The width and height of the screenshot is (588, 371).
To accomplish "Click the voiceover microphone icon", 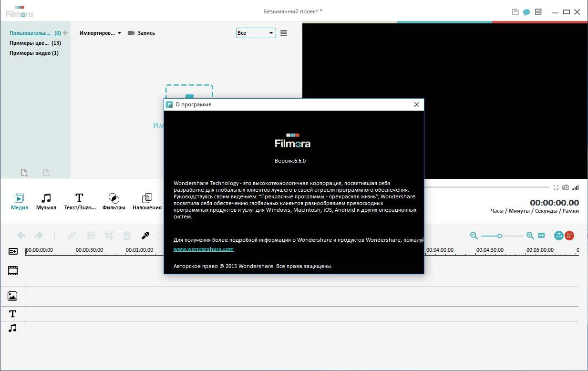I will (145, 236).
